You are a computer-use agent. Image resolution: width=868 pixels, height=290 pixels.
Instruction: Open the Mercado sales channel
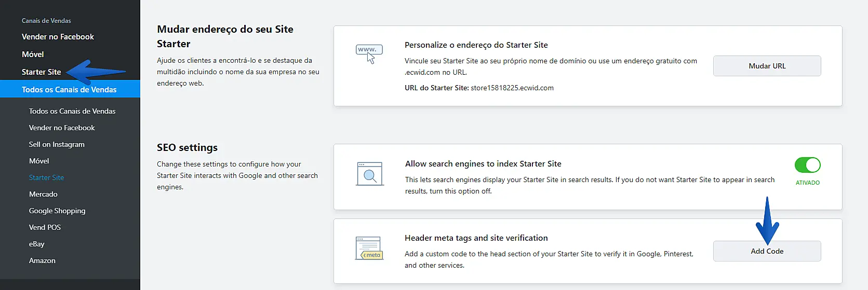click(x=43, y=194)
